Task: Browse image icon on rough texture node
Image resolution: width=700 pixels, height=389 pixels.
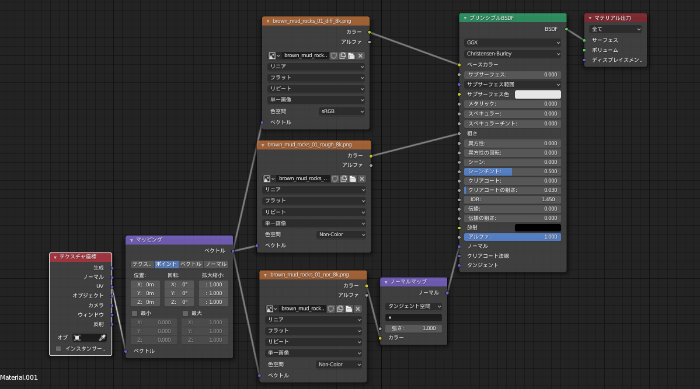Action: [268, 179]
